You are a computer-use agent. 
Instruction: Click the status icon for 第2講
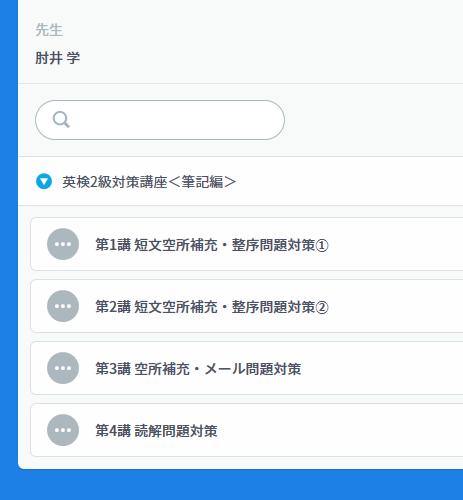point(63,306)
